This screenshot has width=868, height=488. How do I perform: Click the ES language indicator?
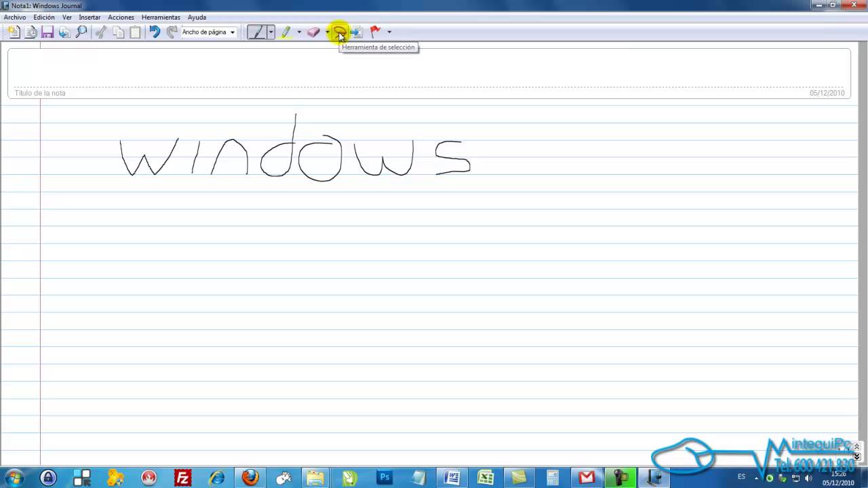pyautogui.click(x=741, y=476)
